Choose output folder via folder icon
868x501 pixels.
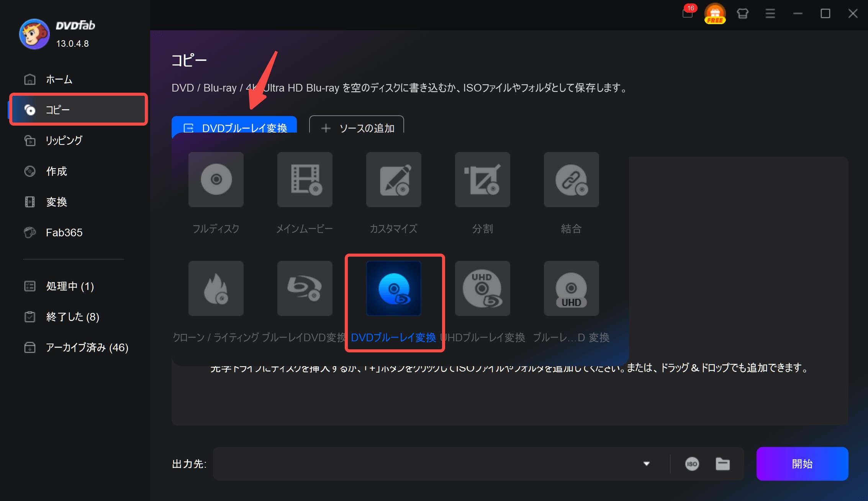(x=723, y=464)
